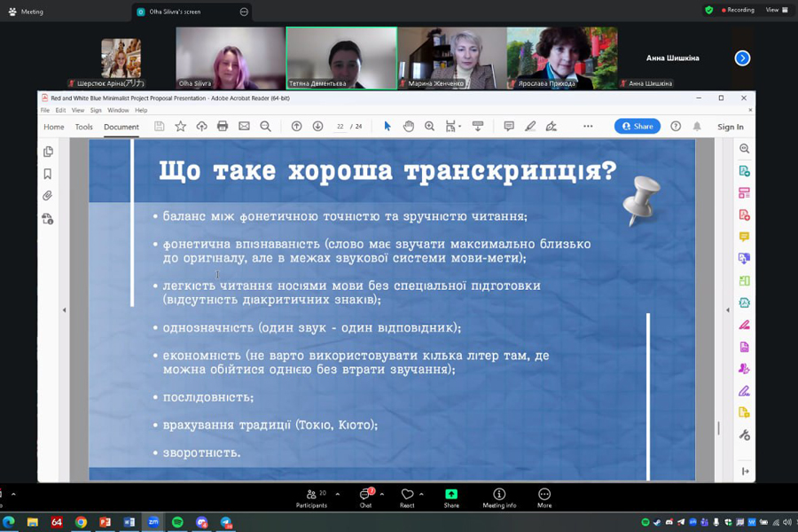Open the attachments paperclip panel
The height and width of the screenshot is (532, 798).
pyautogui.click(x=48, y=196)
